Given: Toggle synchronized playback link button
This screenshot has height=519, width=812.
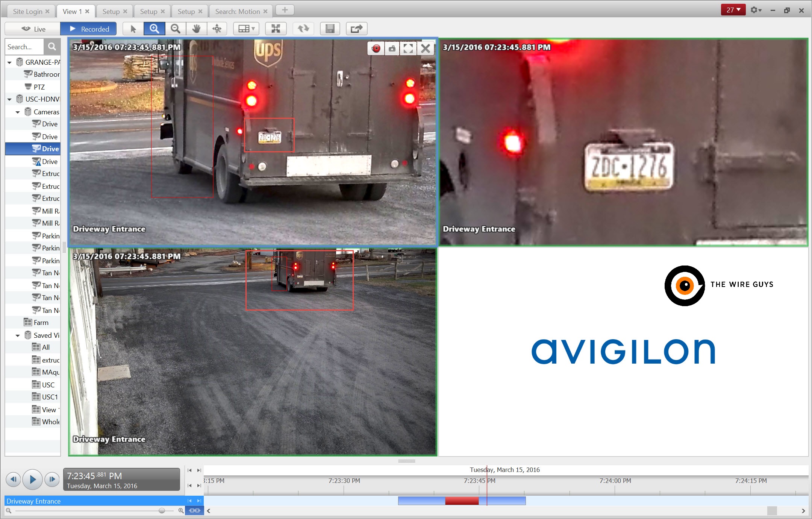Looking at the screenshot, I should [x=194, y=511].
